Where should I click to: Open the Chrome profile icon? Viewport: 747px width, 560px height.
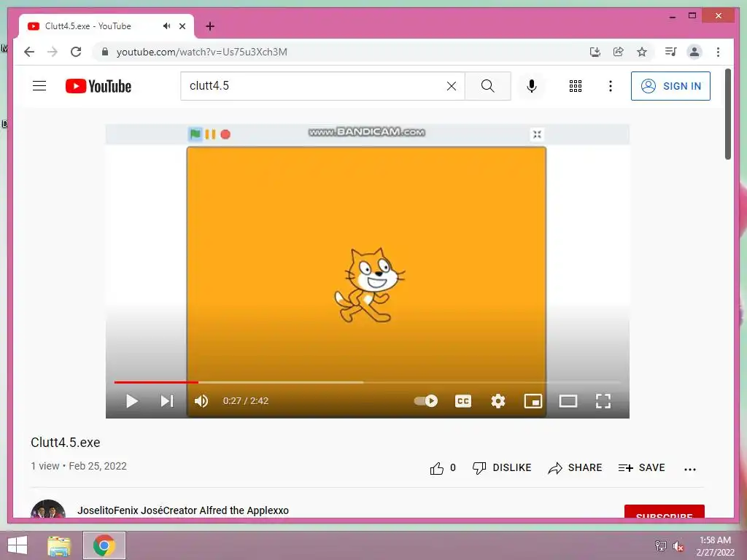[x=694, y=52]
